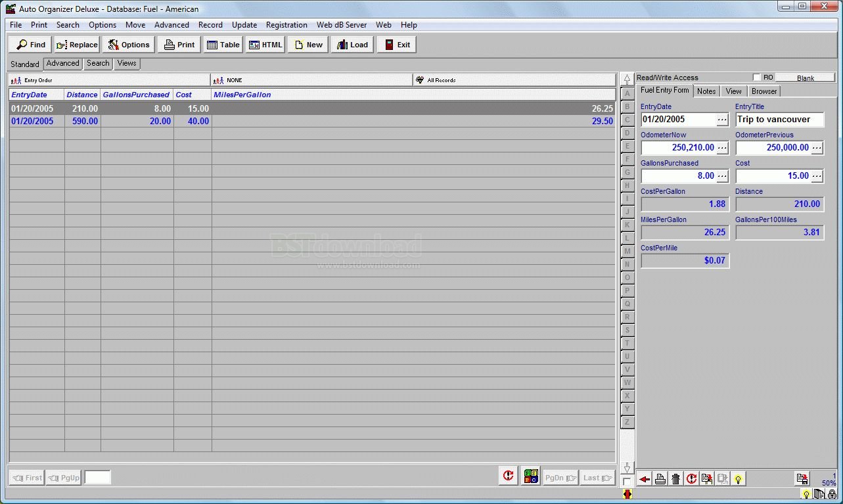Click the printer icon below the form
The height and width of the screenshot is (504, 843).
click(660, 479)
